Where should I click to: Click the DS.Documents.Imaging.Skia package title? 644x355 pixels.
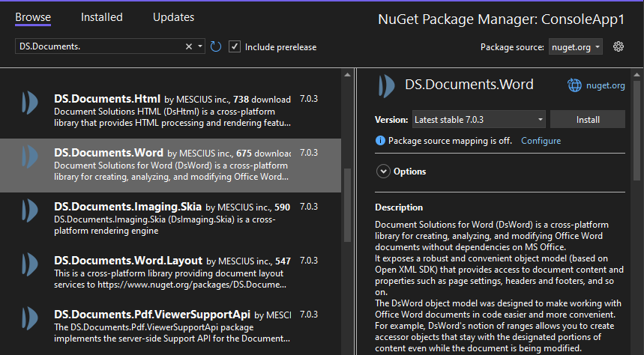tap(127, 207)
